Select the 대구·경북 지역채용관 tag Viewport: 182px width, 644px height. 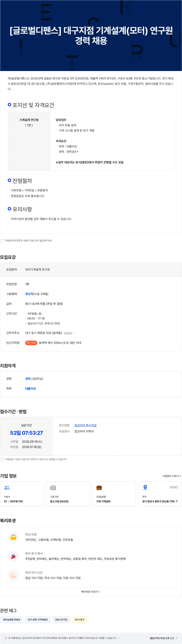point(38,620)
